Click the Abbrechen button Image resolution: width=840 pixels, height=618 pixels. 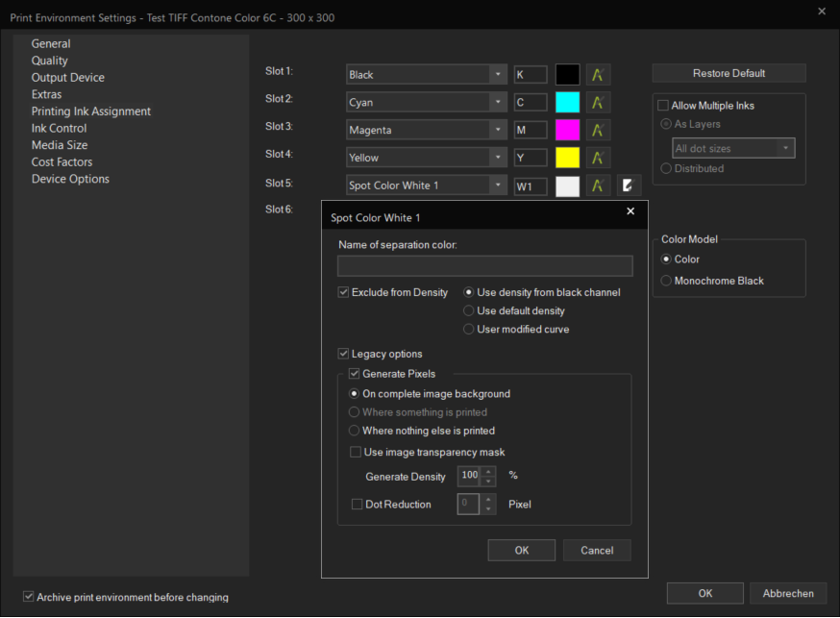[788, 593]
